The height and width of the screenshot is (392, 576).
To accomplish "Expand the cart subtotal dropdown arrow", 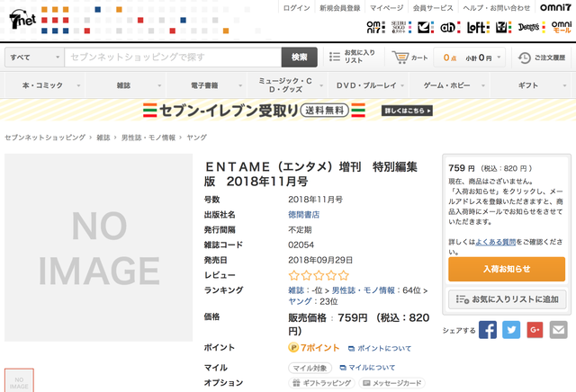I will [x=499, y=57].
